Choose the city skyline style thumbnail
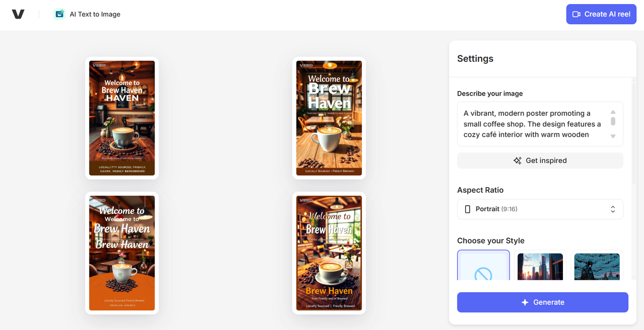644x330 pixels. tap(540, 266)
